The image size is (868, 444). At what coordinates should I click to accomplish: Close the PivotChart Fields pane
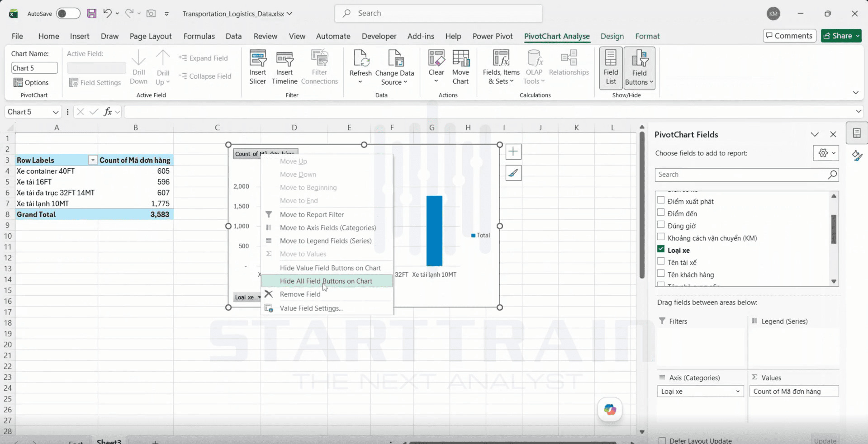pyautogui.click(x=833, y=134)
